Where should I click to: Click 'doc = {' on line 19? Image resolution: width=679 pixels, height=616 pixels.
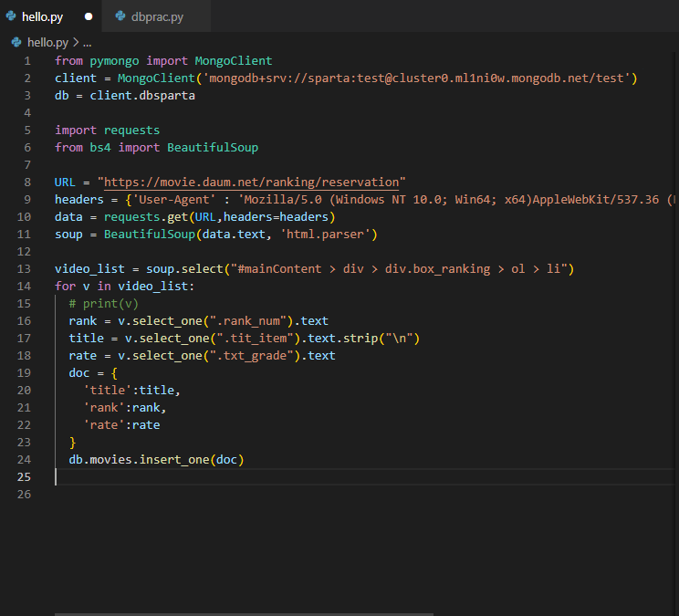[93, 372]
